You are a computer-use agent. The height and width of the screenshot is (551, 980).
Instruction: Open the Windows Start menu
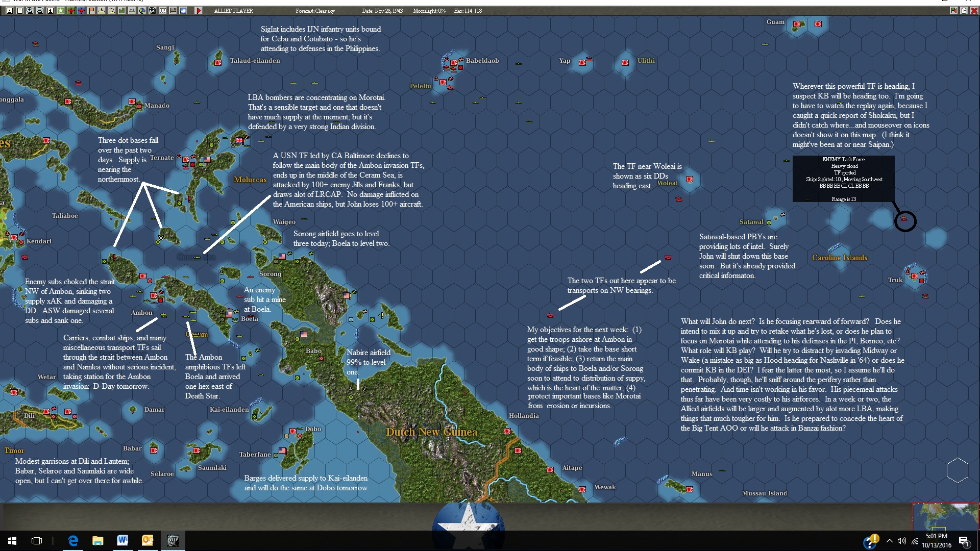point(12,541)
